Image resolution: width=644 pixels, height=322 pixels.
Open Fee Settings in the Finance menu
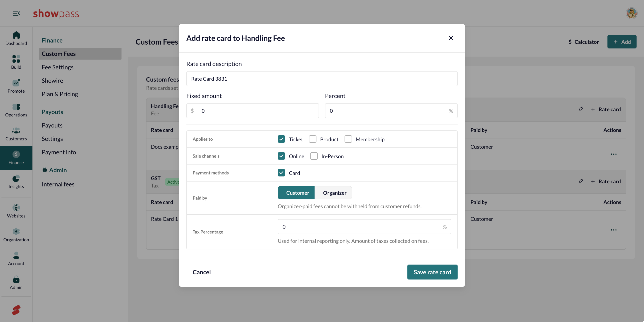pos(57,67)
